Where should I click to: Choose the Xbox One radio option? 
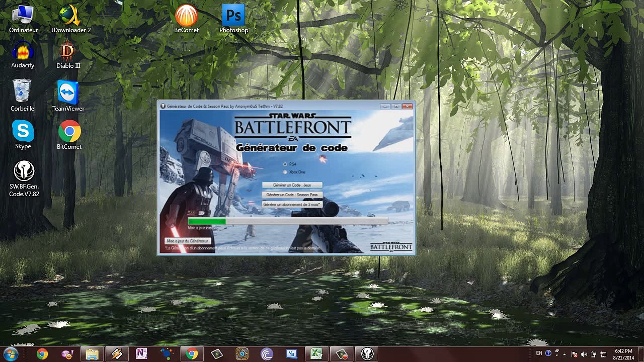tap(285, 172)
